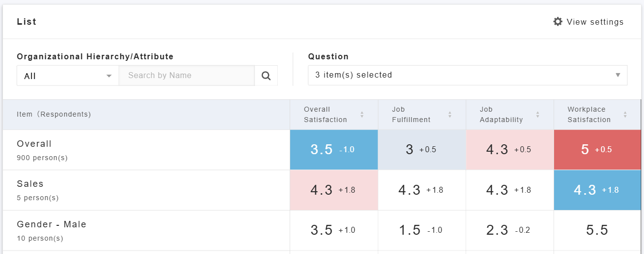Click the Question dropdown arrow
This screenshot has height=254, width=644.
click(617, 75)
